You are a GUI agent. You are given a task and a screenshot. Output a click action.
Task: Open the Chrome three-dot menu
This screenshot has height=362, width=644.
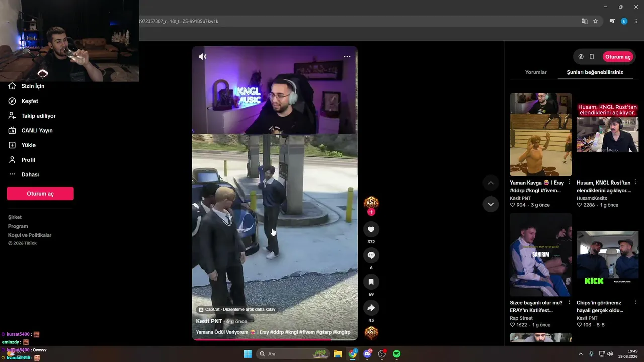(x=636, y=21)
